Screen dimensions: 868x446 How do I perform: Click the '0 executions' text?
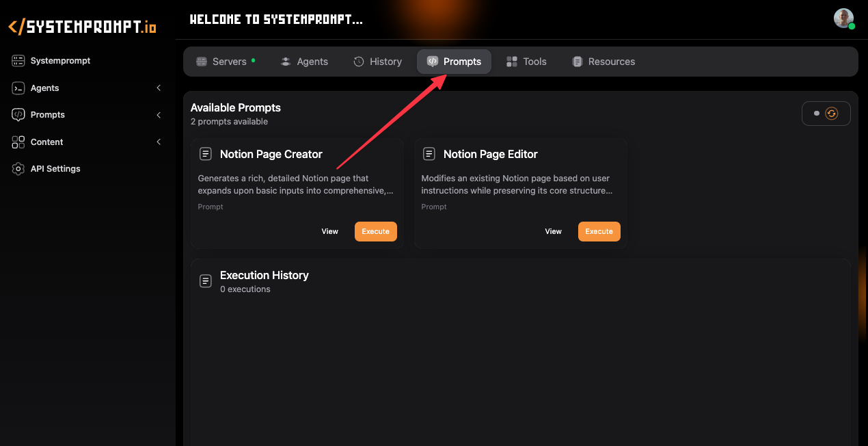click(245, 289)
